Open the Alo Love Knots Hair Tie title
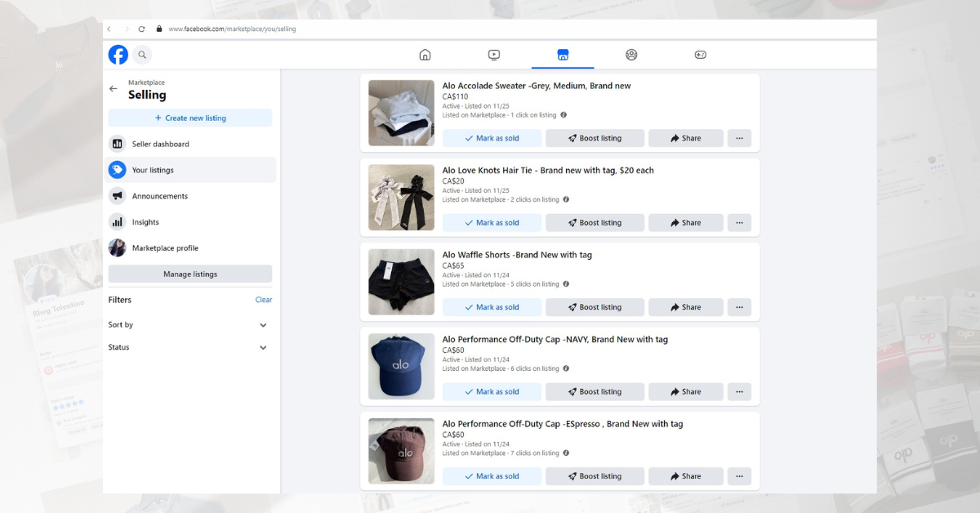The height and width of the screenshot is (513, 980). pyautogui.click(x=548, y=171)
